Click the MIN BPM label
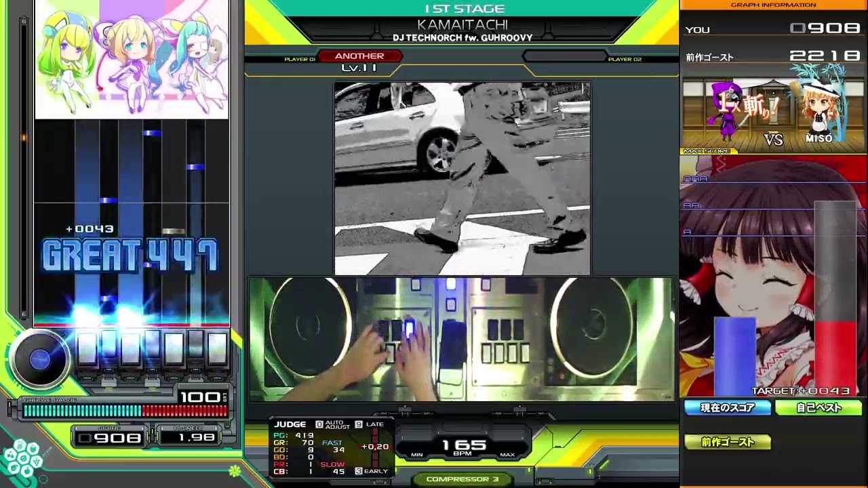 [417, 455]
